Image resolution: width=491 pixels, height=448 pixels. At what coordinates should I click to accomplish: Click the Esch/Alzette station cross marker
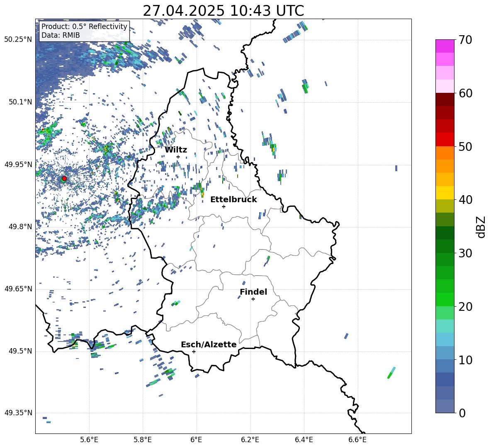[x=194, y=351]
